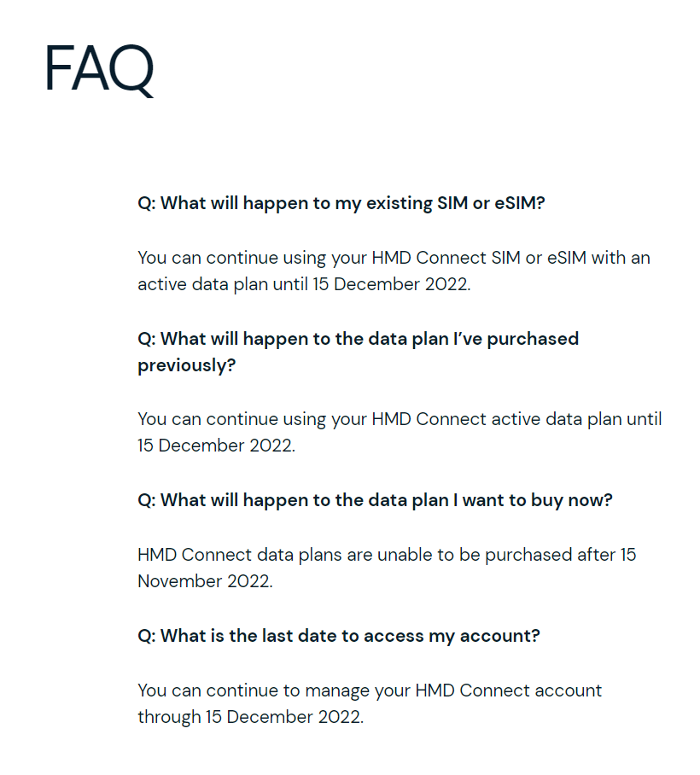The width and height of the screenshot is (700, 775).
Task: Click the large FAQ heading
Action: point(99,69)
